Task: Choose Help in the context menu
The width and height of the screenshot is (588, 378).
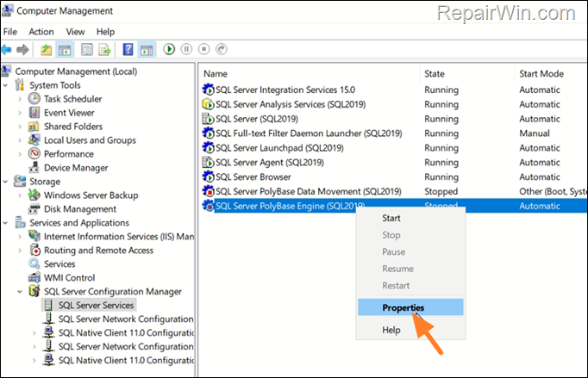Action: coord(391,330)
